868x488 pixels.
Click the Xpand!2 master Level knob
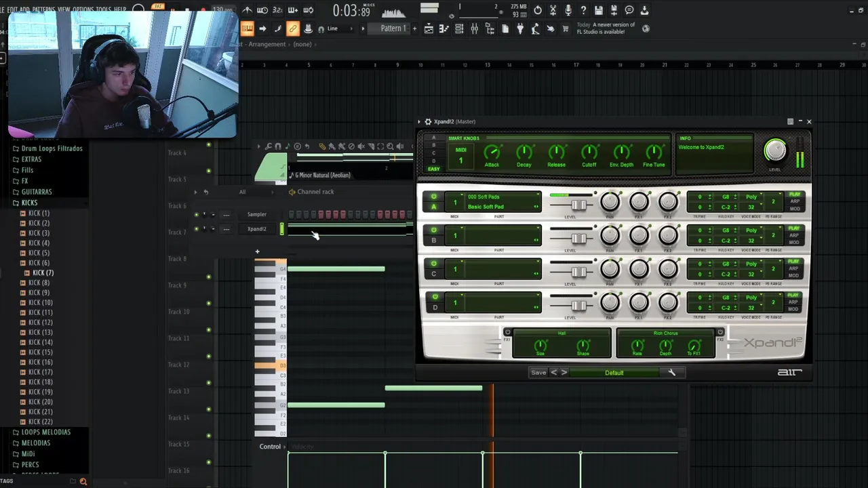click(775, 150)
